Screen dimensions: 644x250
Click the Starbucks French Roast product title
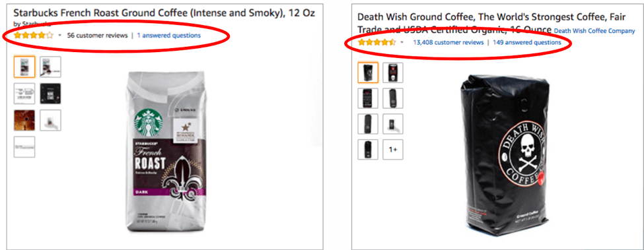tap(164, 13)
